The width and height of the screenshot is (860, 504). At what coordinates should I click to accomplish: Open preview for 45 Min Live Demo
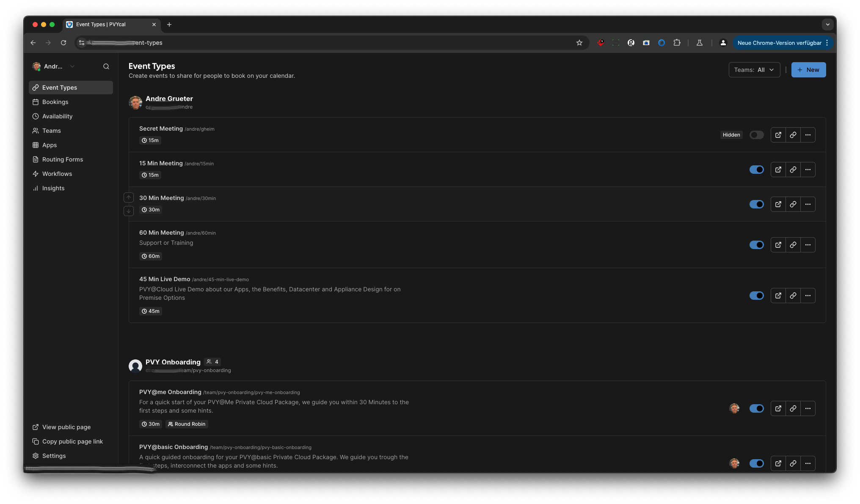click(778, 296)
